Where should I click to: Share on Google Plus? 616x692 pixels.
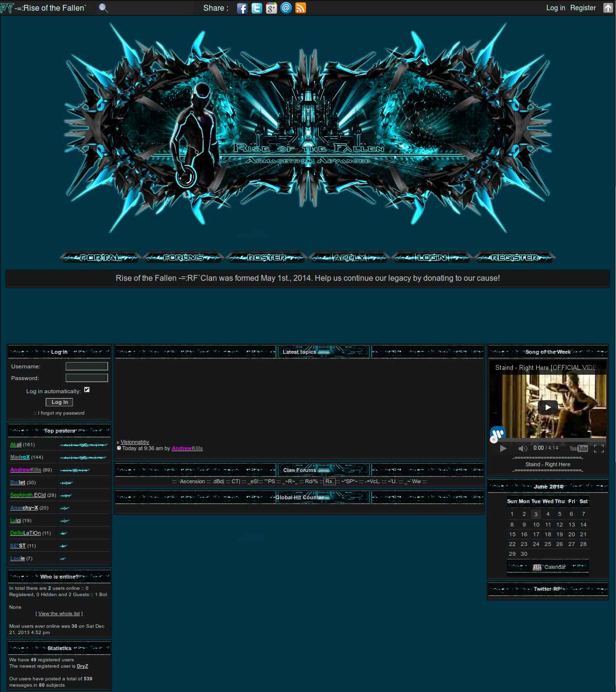pos(271,8)
